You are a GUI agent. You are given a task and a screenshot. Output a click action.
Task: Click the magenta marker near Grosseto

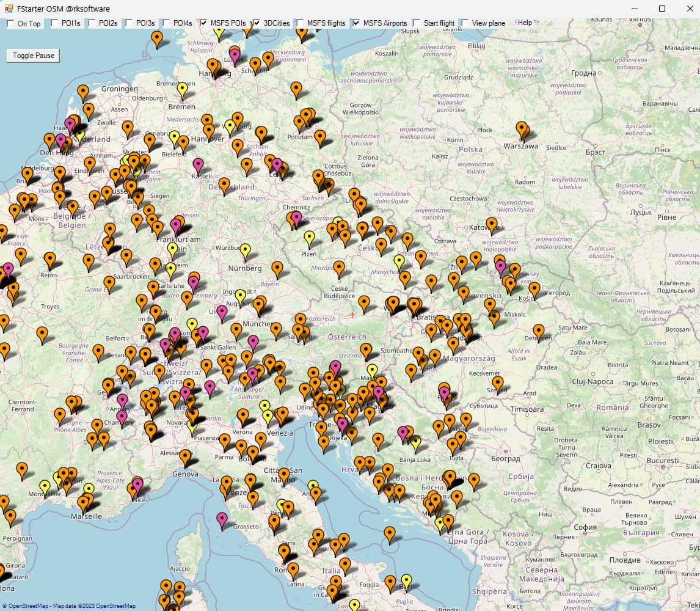click(222, 519)
